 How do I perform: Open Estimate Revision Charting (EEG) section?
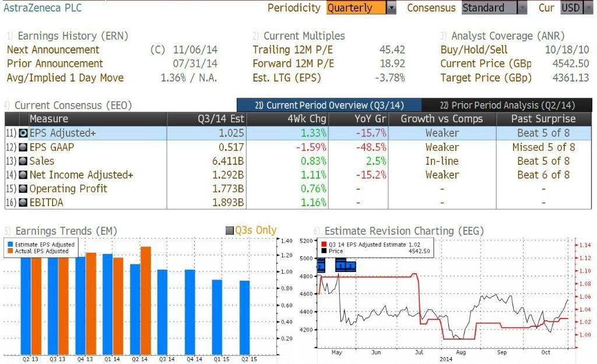click(403, 231)
